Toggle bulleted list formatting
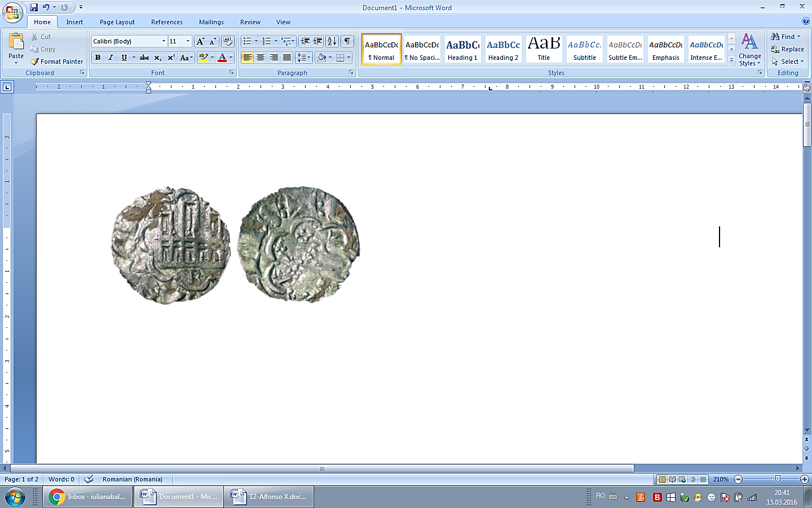Image resolution: width=812 pixels, height=508 pixels. (x=247, y=41)
